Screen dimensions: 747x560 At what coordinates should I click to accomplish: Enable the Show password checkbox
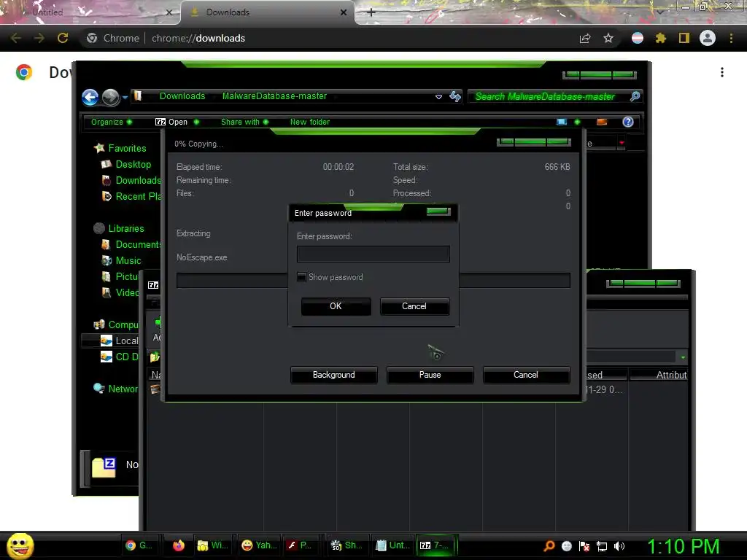click(301, 276)
